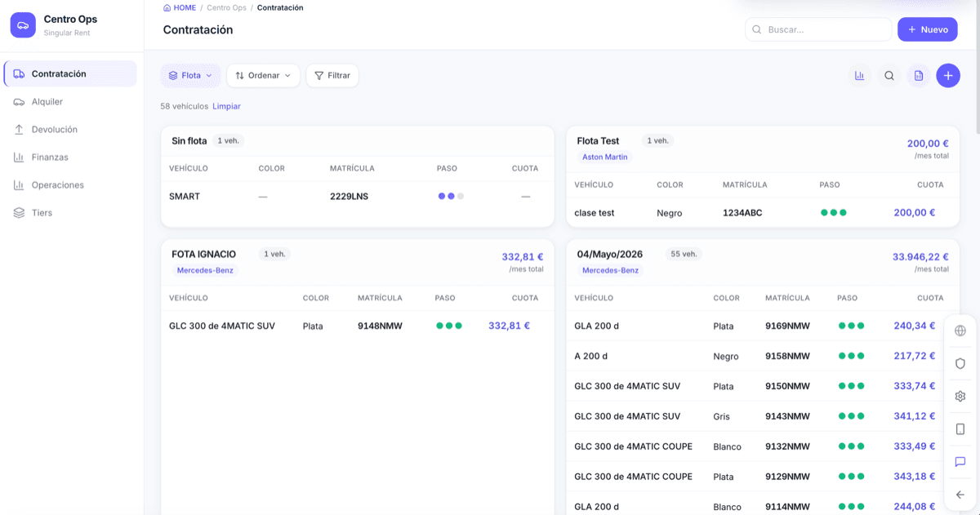Image resolution: width=980 pixels, height=515 pixels.
Task: Open the statistics chart icon button
Action: click(859, 76)
